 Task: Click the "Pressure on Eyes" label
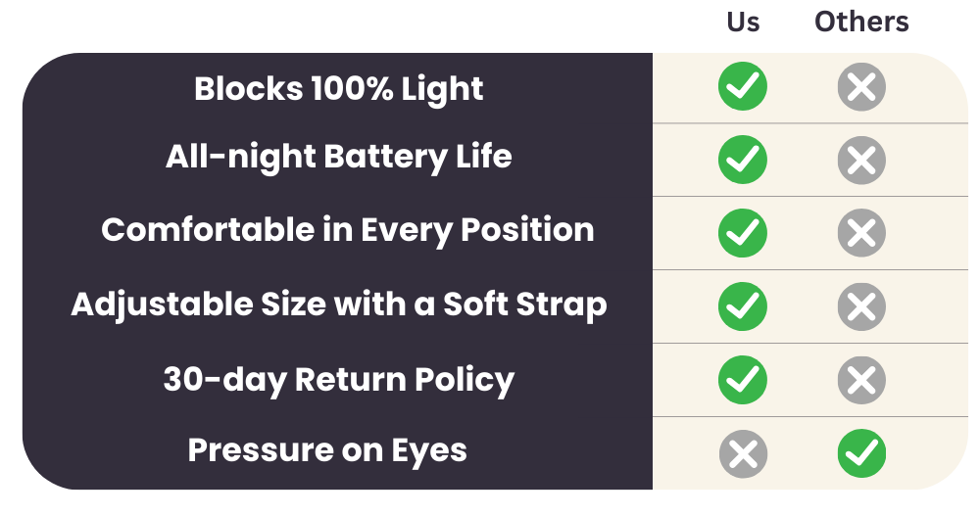[327, 450]
